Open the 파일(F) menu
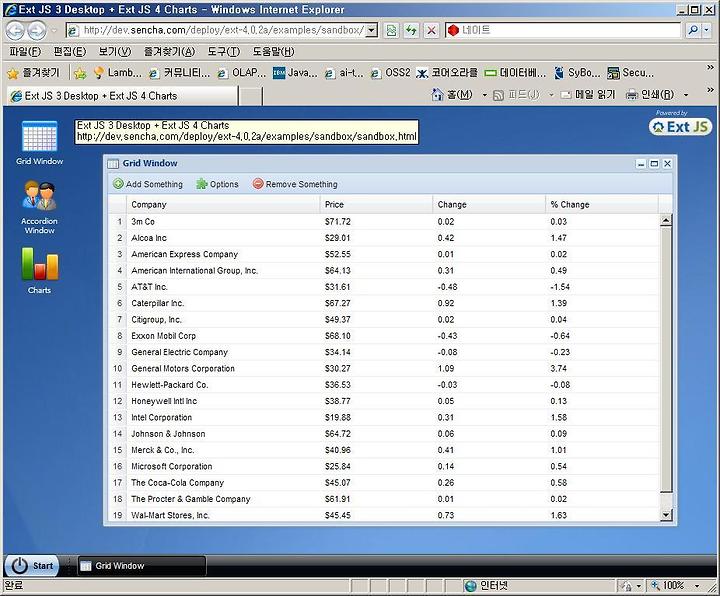Screen dimensions: 720x596 [25, 51]
